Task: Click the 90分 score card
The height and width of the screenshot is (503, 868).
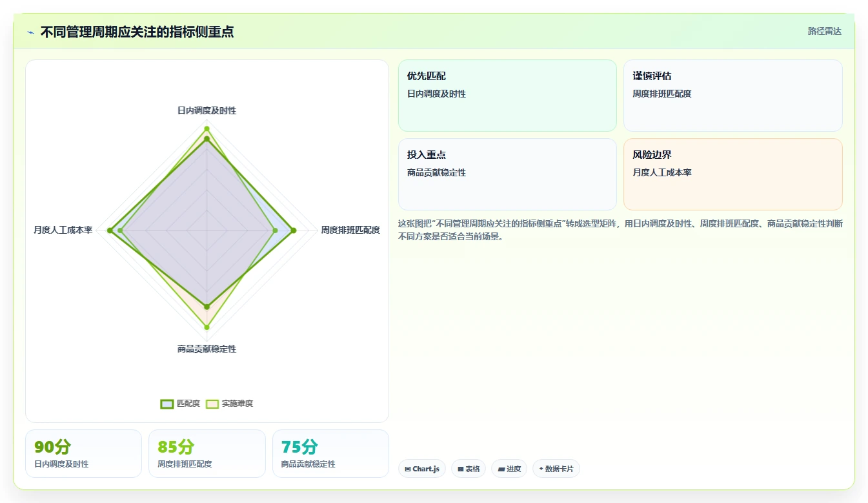Action: pyautogui.click(x=83, y=453)
